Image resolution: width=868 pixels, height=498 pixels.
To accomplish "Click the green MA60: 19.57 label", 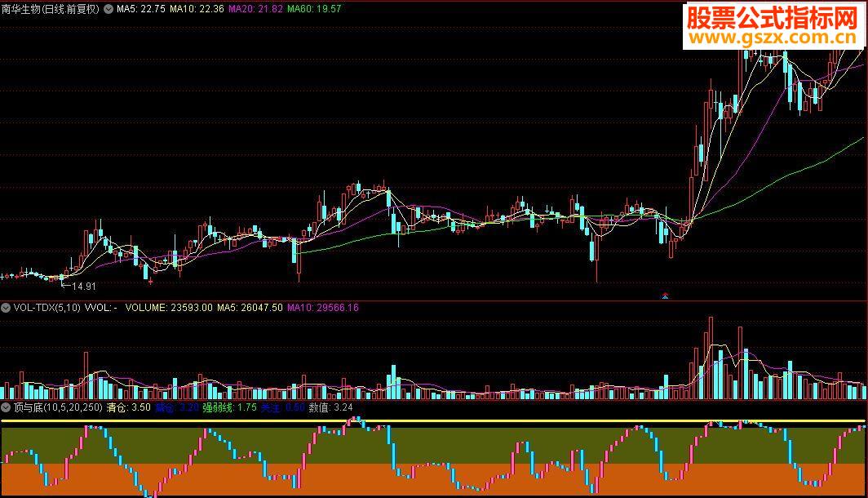I will [x=314, y=9].
